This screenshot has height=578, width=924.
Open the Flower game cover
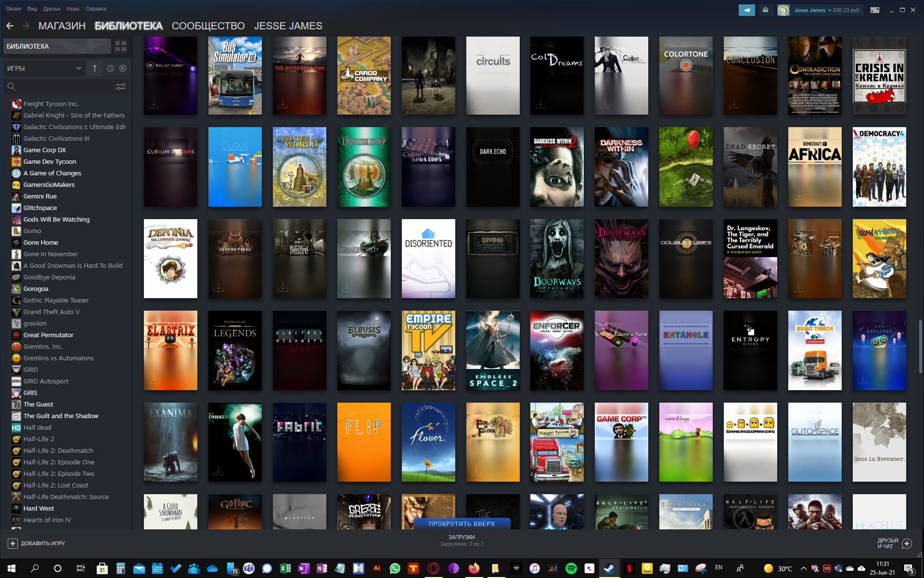click(428, 442)
